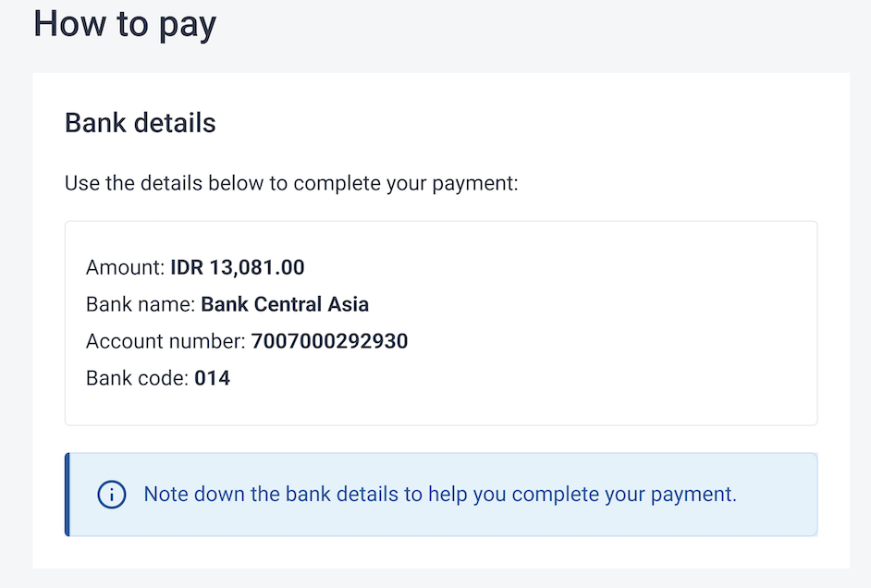This screenshot has height=588, width=871.
Task: Click the "Note down the bank details" message
Action: (440, 495)
